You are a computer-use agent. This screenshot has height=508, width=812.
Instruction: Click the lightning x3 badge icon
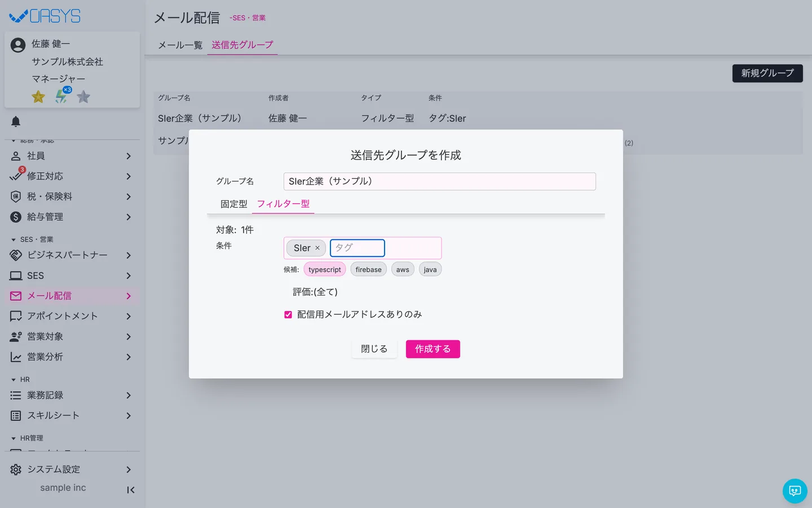(62, 96)
